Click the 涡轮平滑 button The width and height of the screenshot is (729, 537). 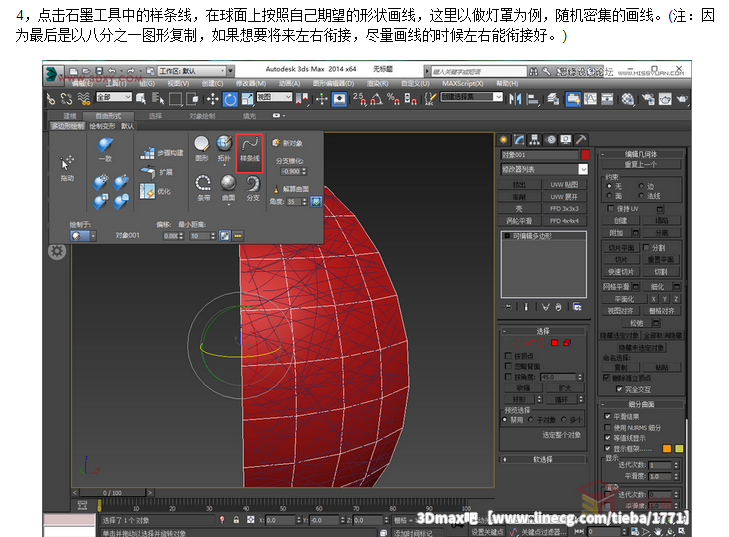coord(519,221)
